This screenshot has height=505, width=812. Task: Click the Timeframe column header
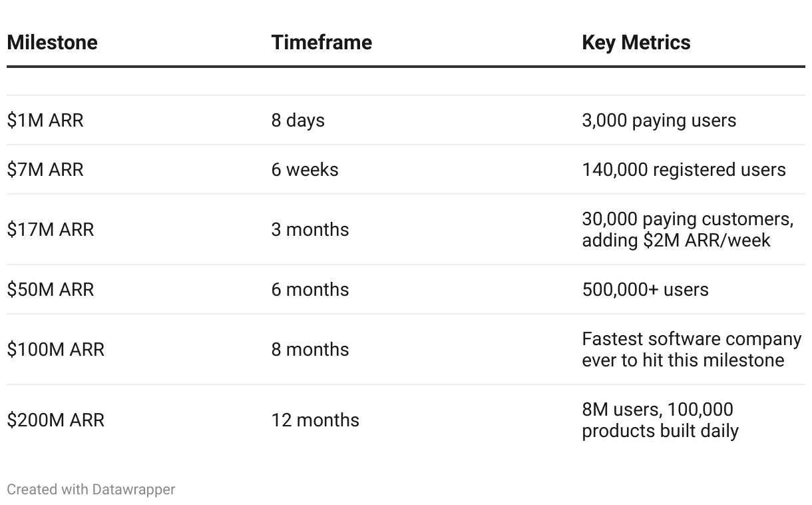321,43
